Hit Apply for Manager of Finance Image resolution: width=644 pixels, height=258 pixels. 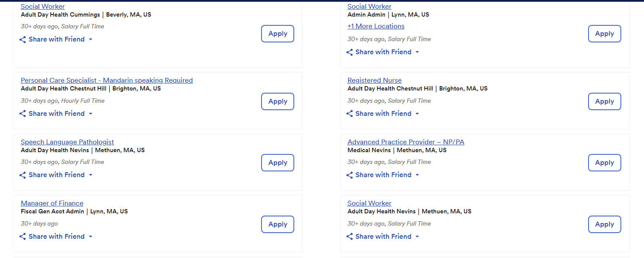(x=277, y=224)
